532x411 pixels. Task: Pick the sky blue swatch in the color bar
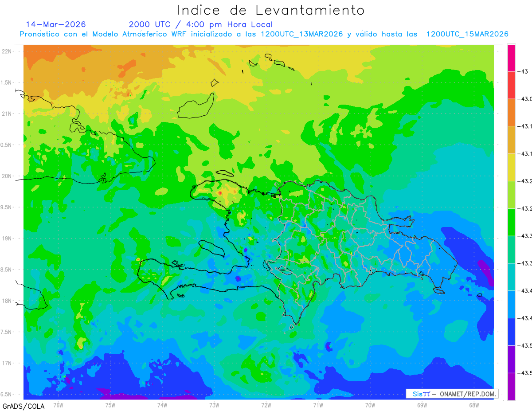pos(511,304)
